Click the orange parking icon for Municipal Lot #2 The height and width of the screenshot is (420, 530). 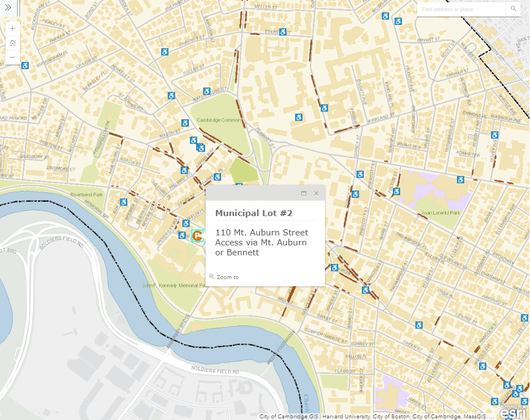[197, 236]
